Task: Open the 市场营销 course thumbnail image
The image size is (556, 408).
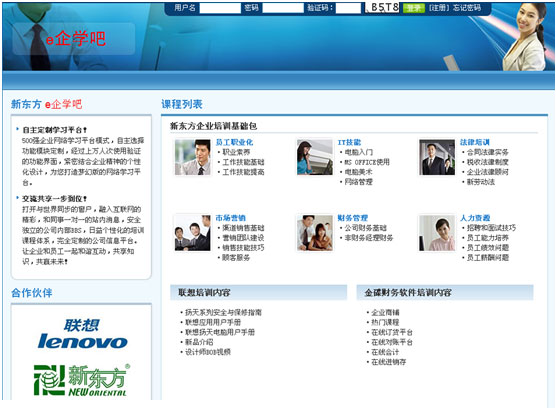Action: click(193, 233)
